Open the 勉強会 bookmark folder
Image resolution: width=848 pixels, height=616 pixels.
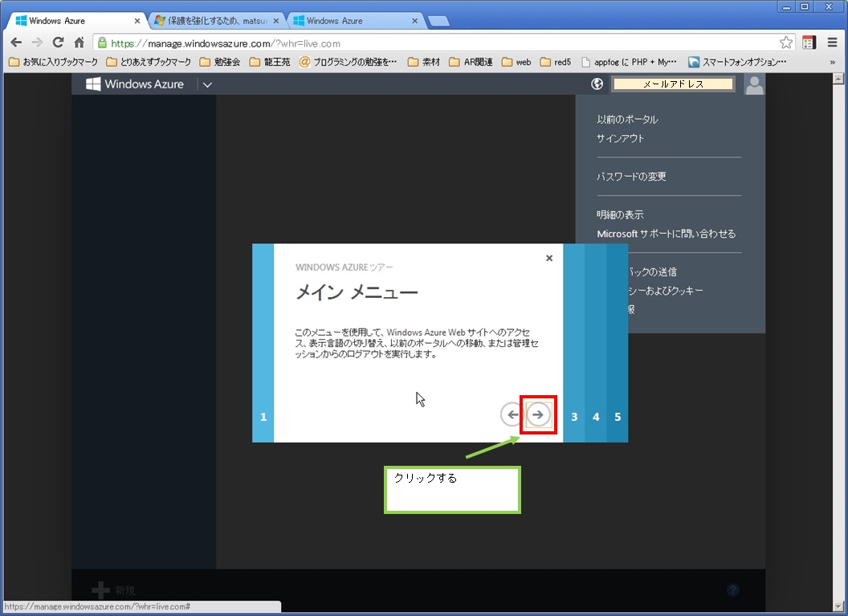click(220, 62)
